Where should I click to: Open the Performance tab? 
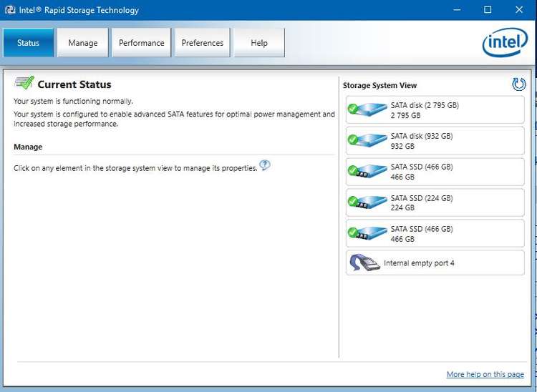pos(142,43)
